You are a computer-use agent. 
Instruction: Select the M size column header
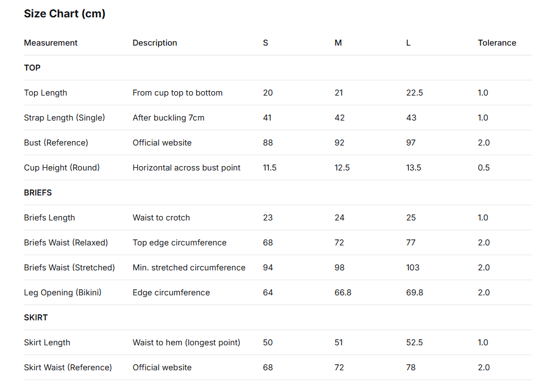pos(338,43)
